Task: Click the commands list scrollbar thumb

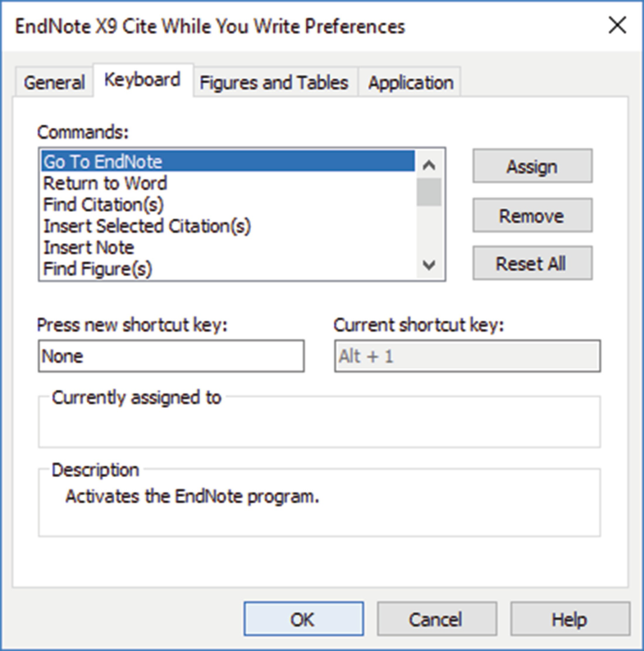Action: tap(429, 192)
